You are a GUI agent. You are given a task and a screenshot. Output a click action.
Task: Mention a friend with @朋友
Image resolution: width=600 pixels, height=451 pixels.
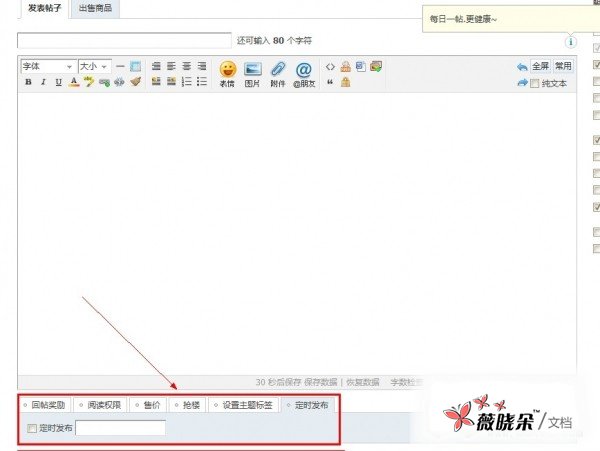(x=304, y=74)
